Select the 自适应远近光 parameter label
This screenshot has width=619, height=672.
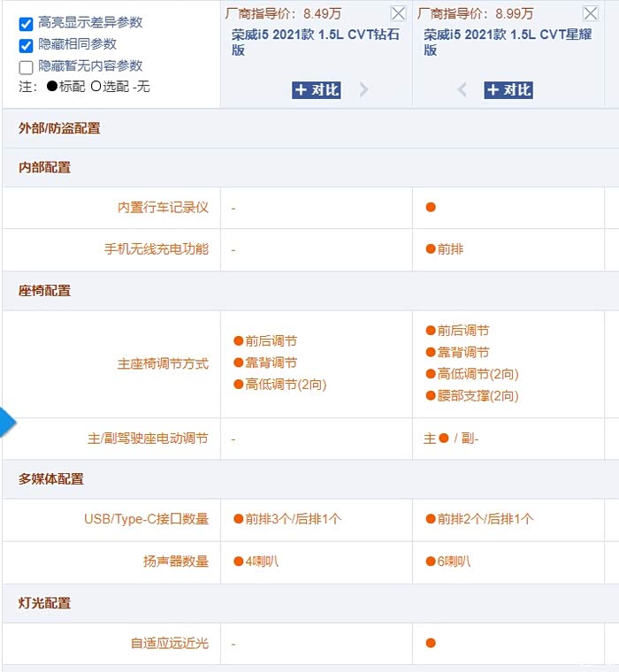pyautogui.click(x=170, y=644)
